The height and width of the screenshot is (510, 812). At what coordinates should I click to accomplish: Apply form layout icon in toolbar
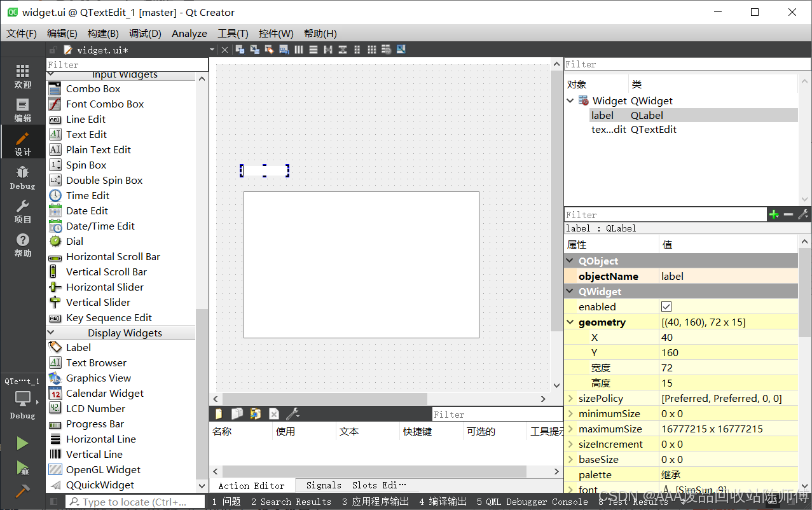pyautogui.click(x=357, y=50)
